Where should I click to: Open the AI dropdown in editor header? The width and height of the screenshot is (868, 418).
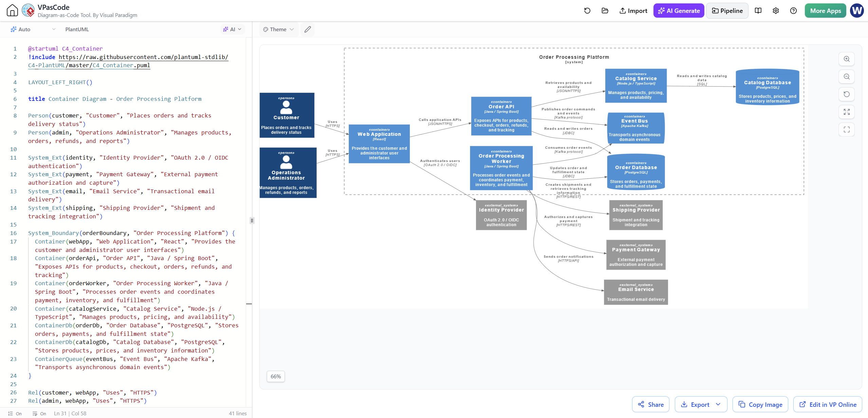(x=232, y=30)
